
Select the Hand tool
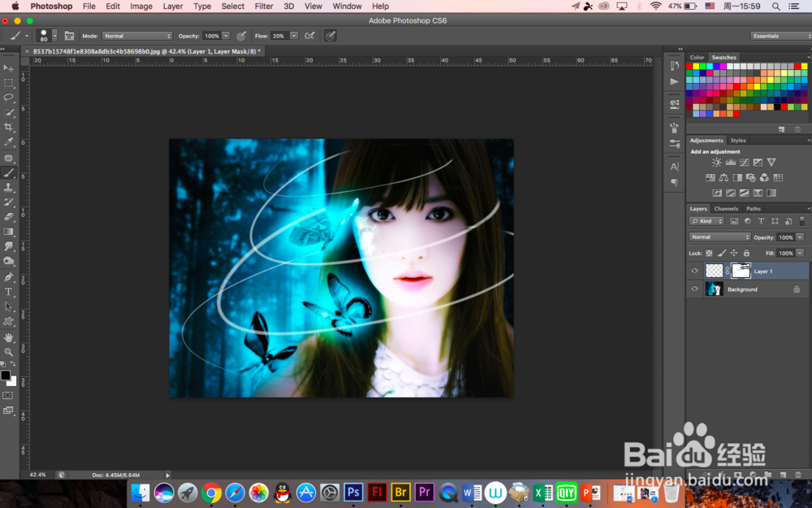tap(8, 337)
